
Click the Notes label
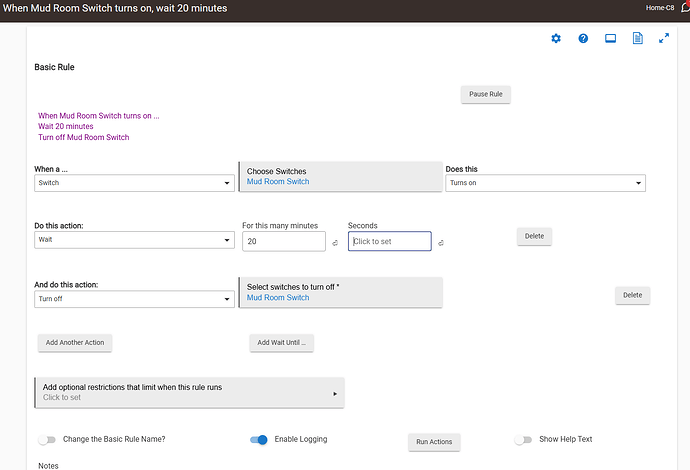[x=48, y=466]
